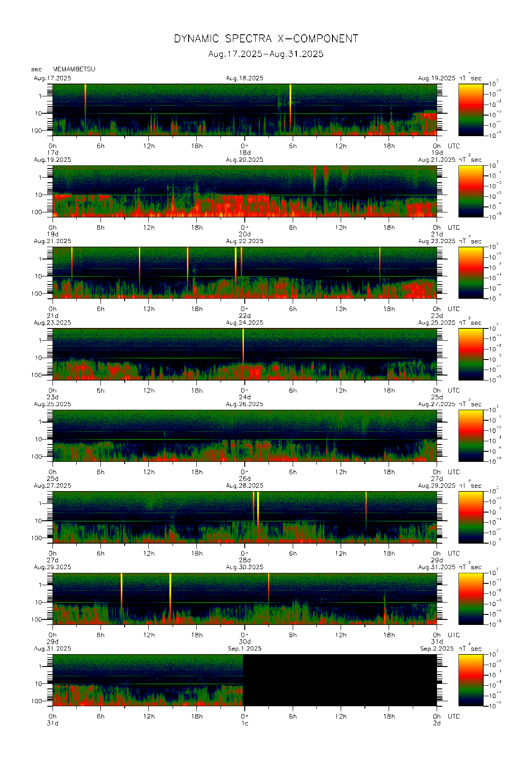Select the sixth spectrogram's color scale
This screenshot has width=532, height=767.
pyautogui.click(x=470, y=517)
